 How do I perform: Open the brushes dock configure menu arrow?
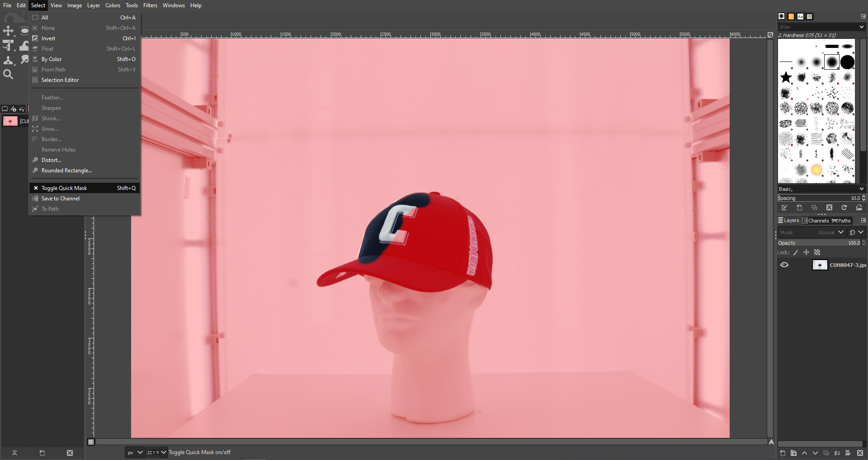click(x=863, y=16)
